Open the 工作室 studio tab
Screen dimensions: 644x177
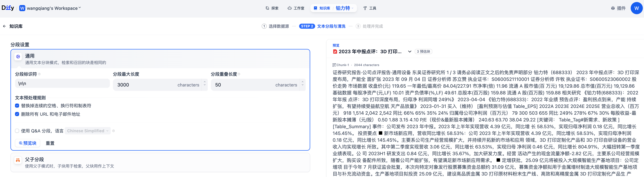(x=296, y=8)
